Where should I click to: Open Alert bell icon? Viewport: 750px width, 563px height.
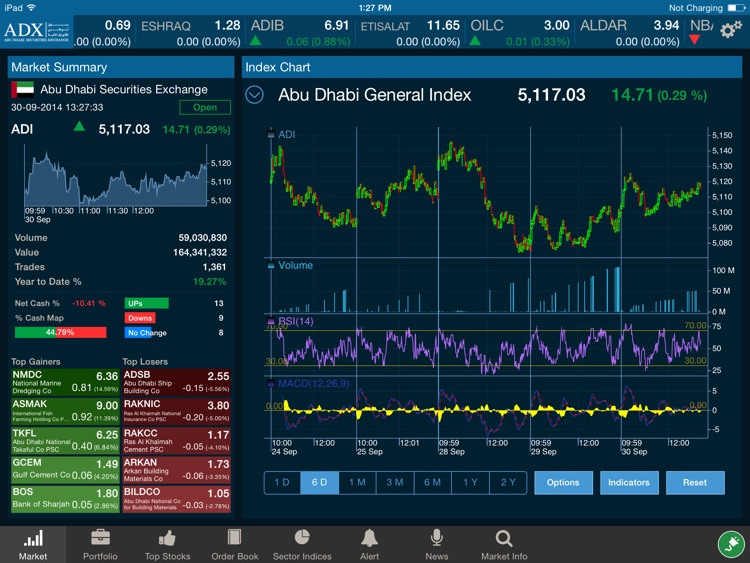click(369, 538)
